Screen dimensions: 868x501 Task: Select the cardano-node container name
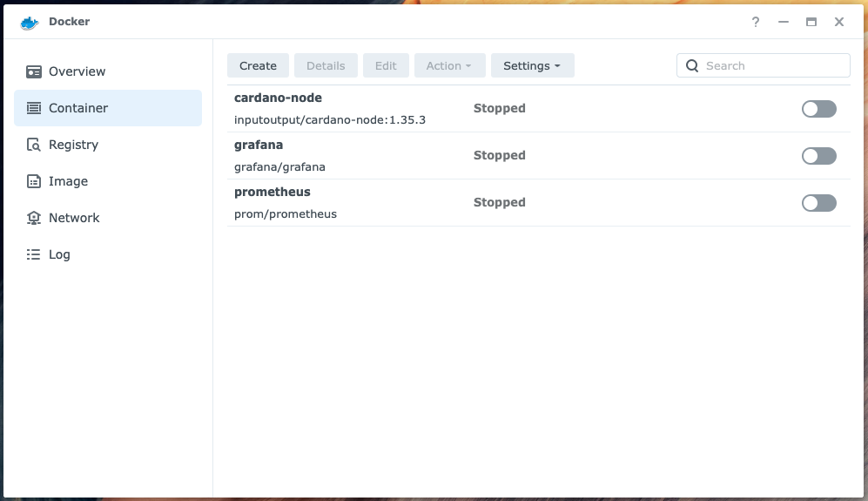(x=278, y=98)
